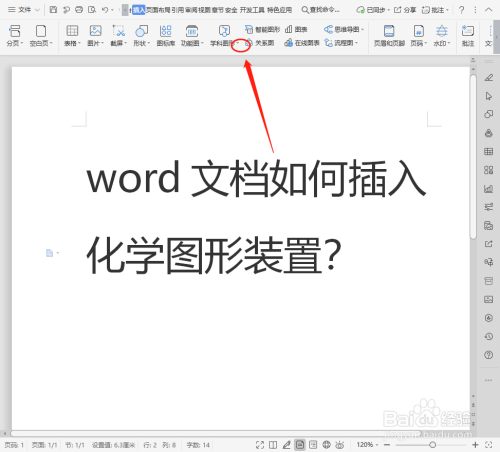
Task: Open the 开发工具 developer tools tab
Action: (x=252, y=10)
